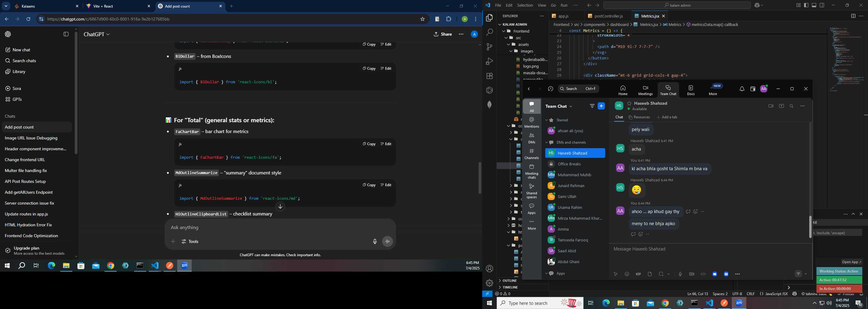Viewport: 868px width, 309px height.
Task: Click Zoom chat message scrollbar
Action: pyautogui.click(x=810, y=227)
